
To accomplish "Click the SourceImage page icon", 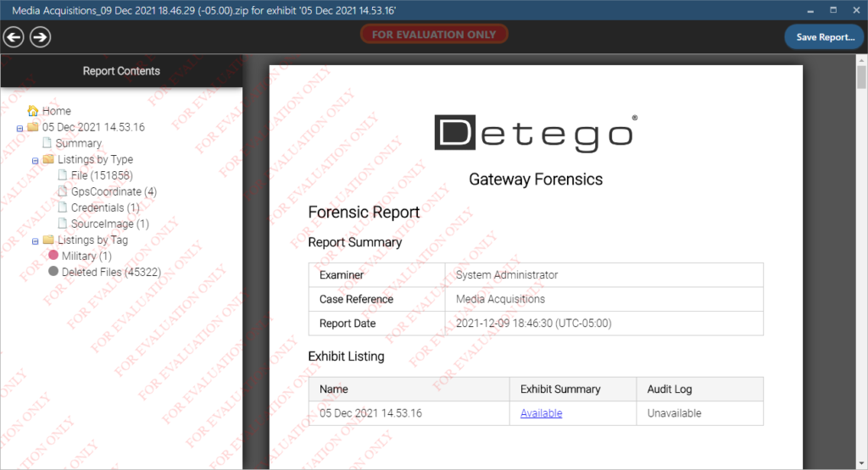I will [x=63, y=223].
